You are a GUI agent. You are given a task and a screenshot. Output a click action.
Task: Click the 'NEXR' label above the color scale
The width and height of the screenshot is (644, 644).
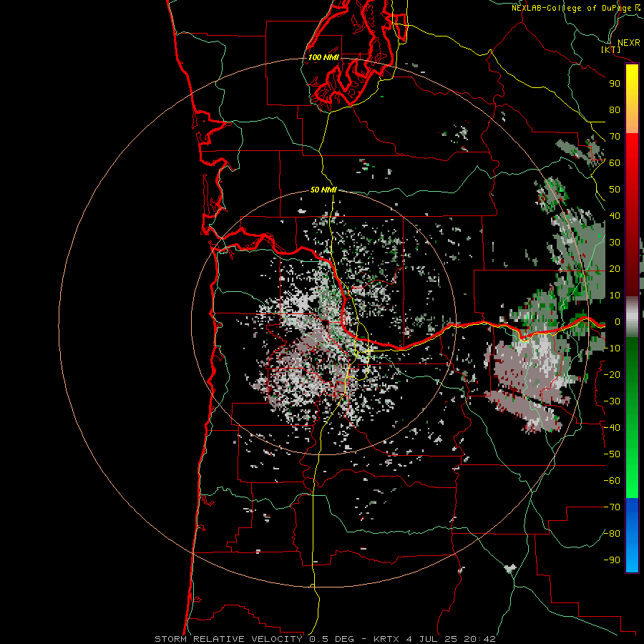[x=628, y=43]
